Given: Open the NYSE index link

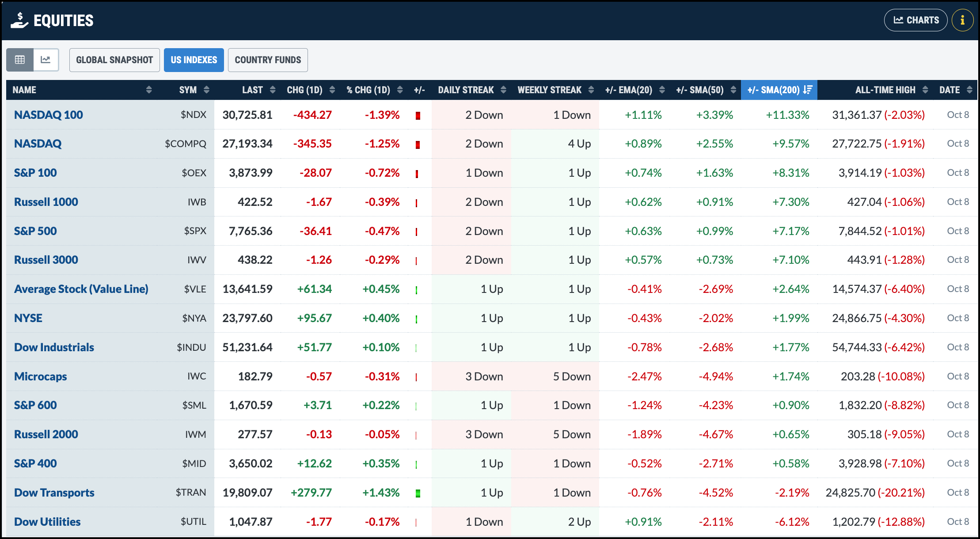Looking at the screenshot, I should click(28, 318).
